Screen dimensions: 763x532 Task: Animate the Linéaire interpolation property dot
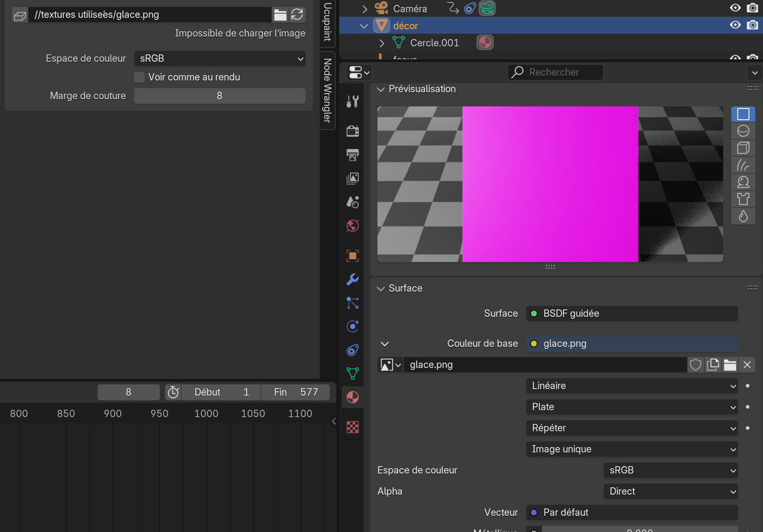748,385
